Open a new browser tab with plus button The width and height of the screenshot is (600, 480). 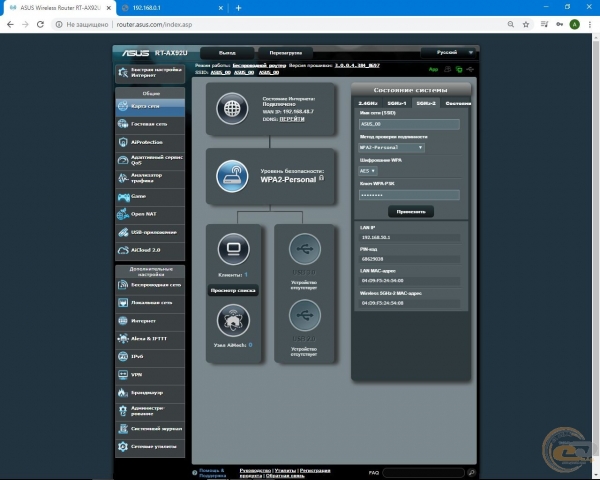tap(238, 8)
